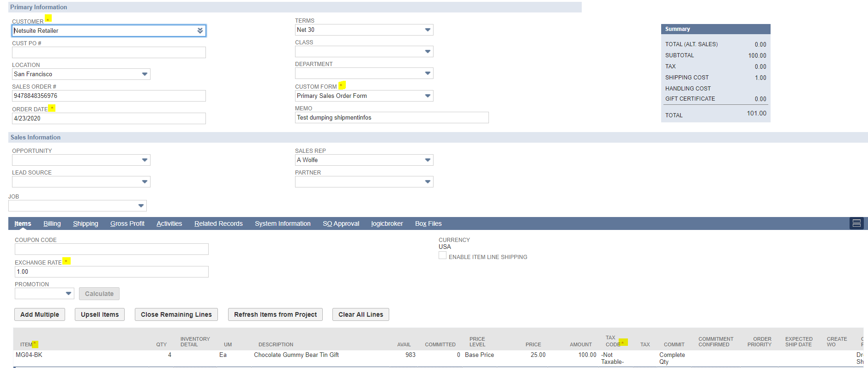The height and width of the screenshot is (368, 868).
Task: Expand the Promotion dropdown
Action: [68, 294]
